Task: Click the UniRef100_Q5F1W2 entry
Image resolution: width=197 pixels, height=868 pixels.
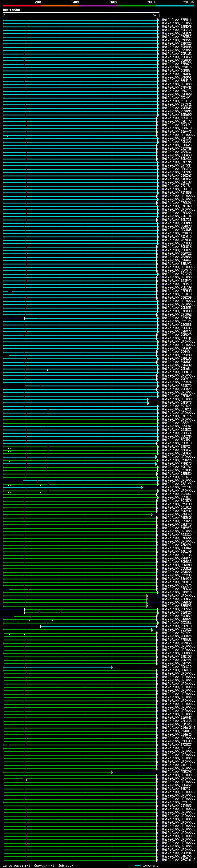Action: click(x=176, y=54)
